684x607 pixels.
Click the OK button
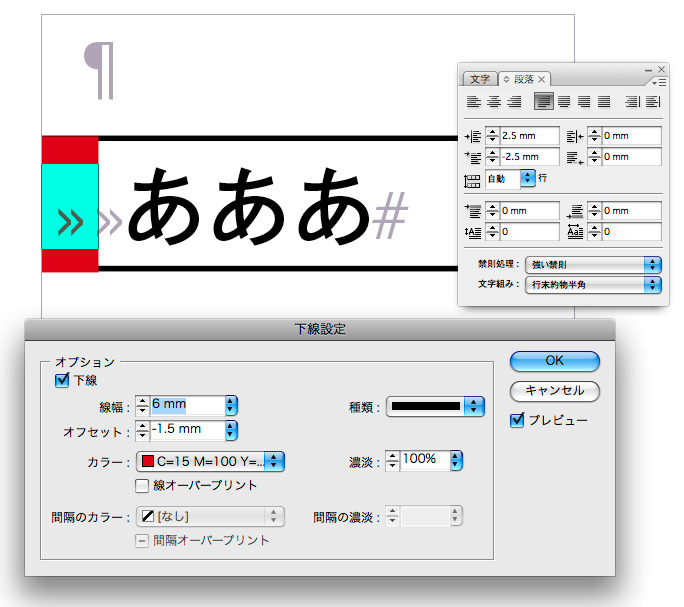(554, 361)
